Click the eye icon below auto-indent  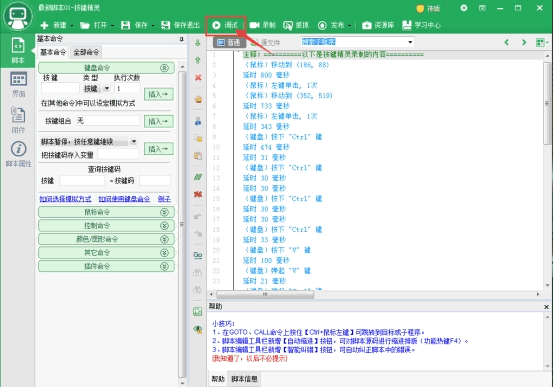[198, 329]
